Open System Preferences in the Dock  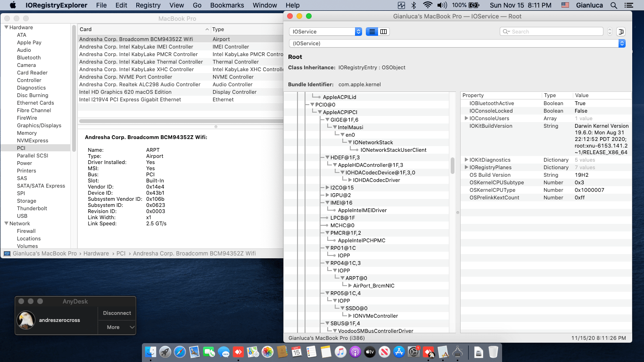coord(413,352)
